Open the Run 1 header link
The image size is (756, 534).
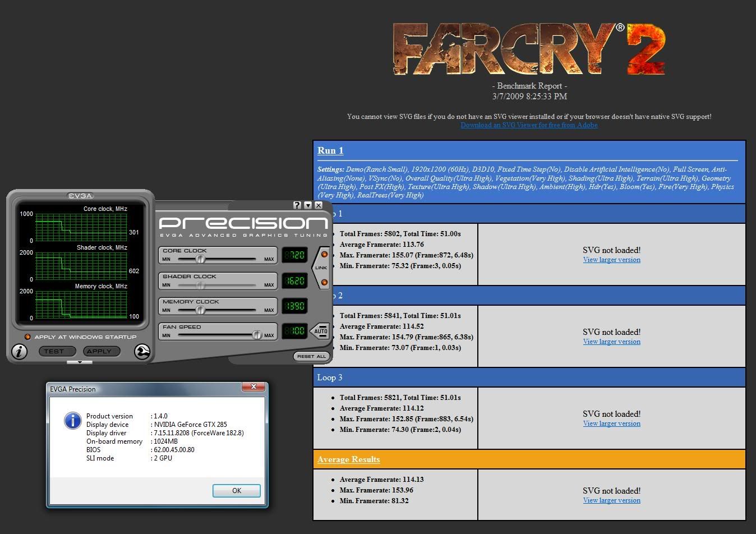pyautogui.click(x=330, y=150)
